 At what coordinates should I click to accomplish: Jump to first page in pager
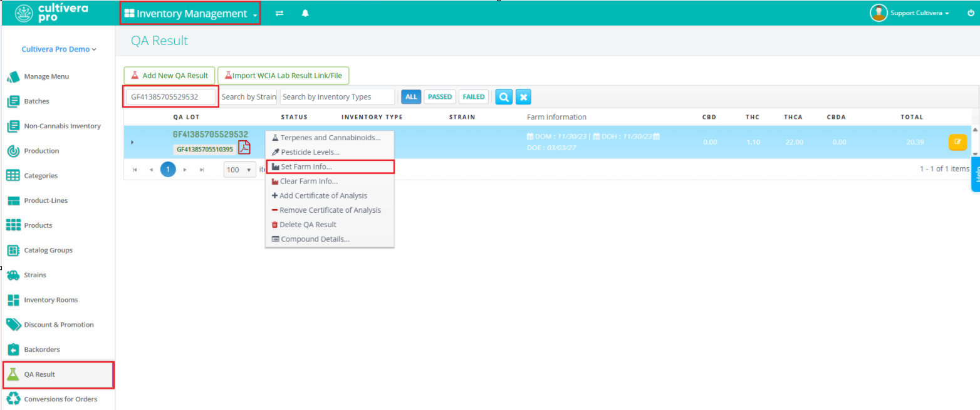134,170
